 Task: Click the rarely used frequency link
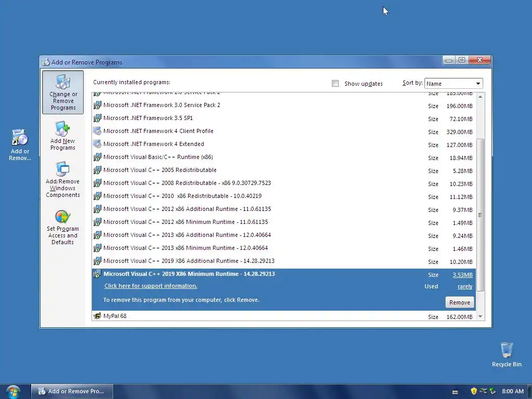pos(465,286)
